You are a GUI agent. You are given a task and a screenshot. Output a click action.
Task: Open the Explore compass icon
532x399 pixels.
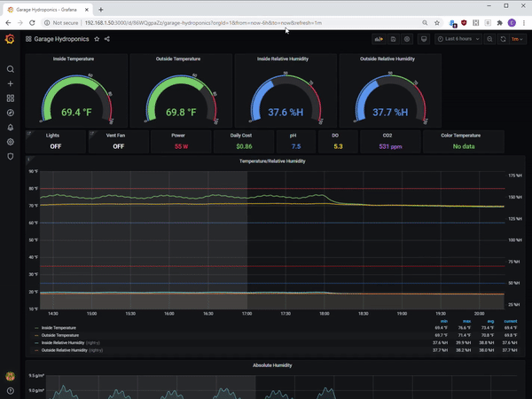click(x=11, y=113)
